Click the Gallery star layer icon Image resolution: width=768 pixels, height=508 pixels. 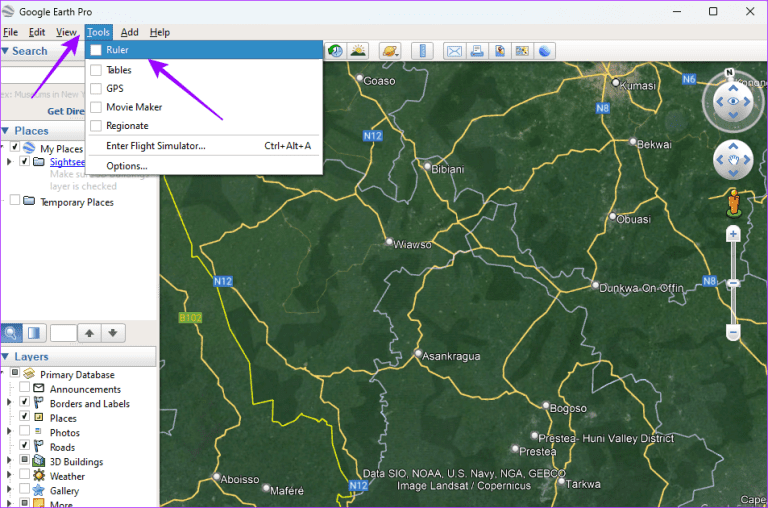point(39,490)
